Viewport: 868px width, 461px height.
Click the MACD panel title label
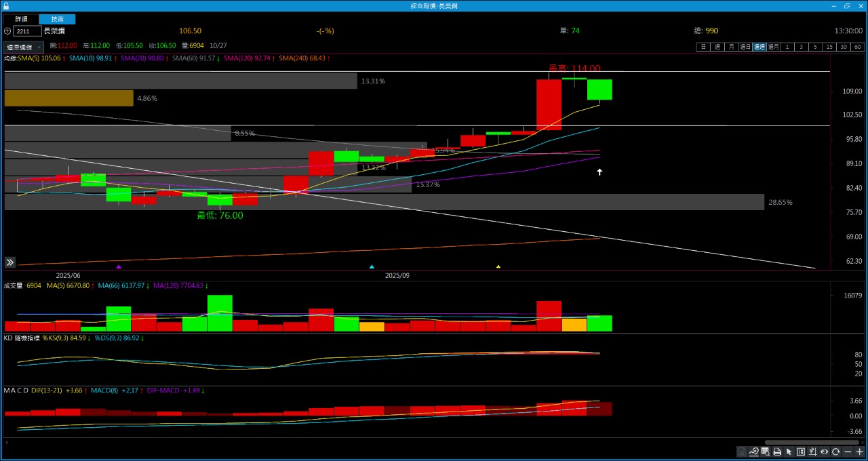(x=16, y=390)
